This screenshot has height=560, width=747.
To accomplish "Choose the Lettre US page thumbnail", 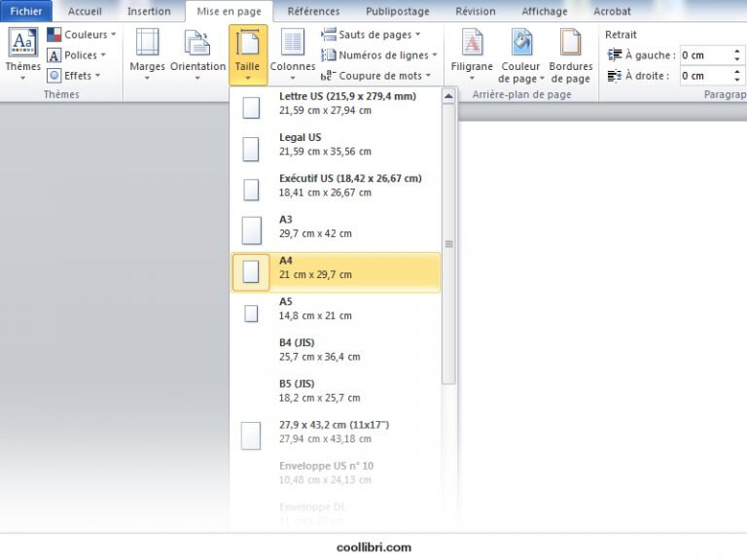I will coord(251,108).
